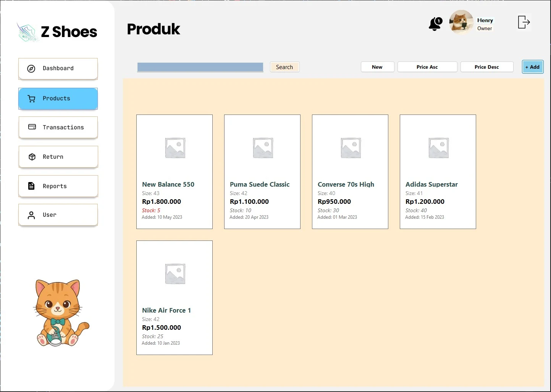Click the Transactions card icon

coord(32,127)
